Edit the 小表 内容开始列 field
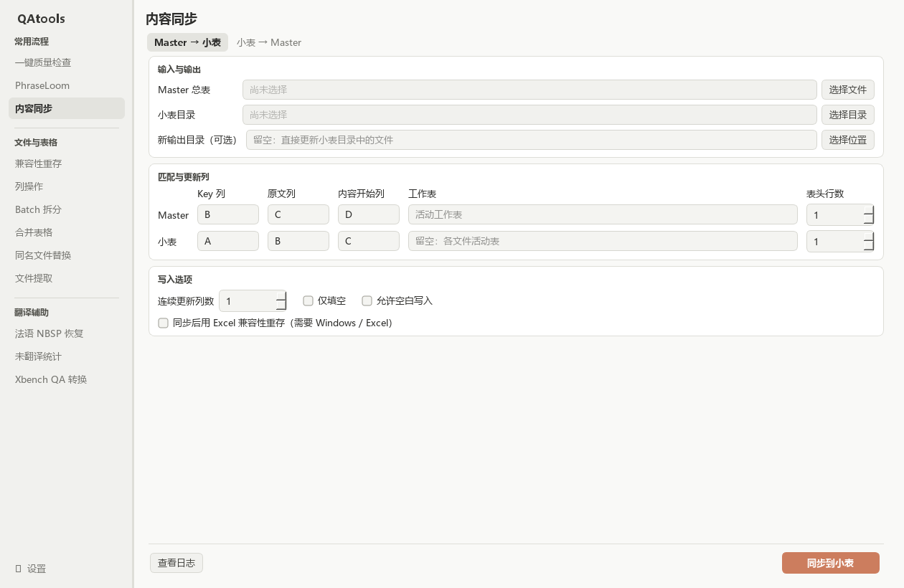Image resolution: width=904 pixels, height=588 pixels. (x=369, y=241)
